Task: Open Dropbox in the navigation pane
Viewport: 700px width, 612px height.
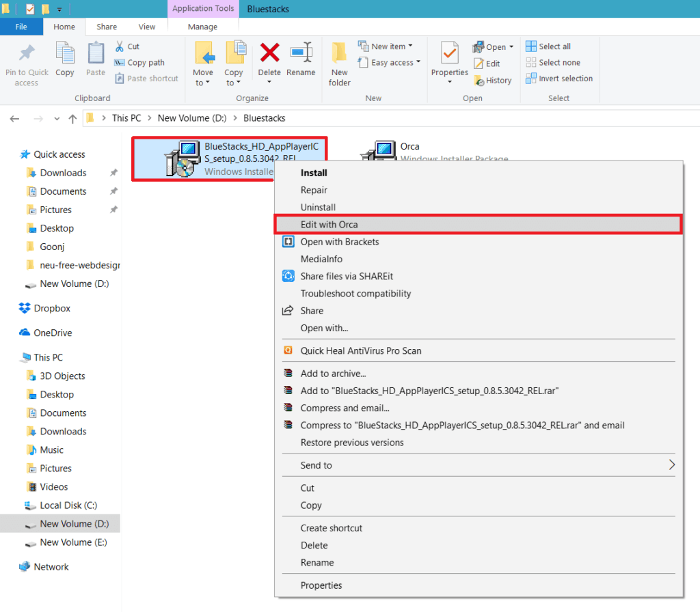Action: coord(44,308)
